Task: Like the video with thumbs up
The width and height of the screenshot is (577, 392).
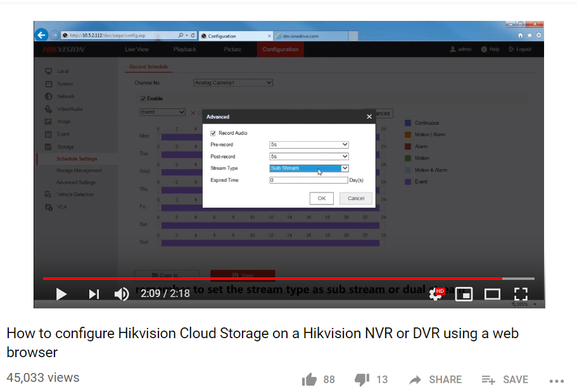Action: point(310,379)
